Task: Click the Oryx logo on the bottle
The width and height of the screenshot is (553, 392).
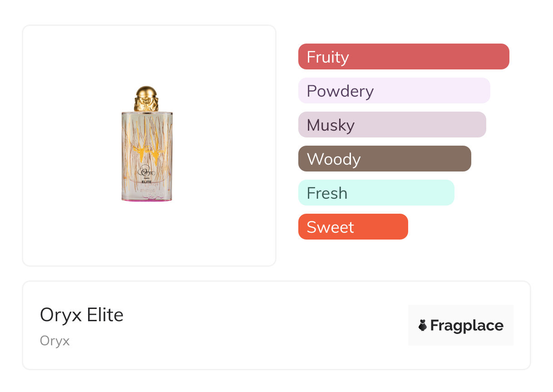Action: 147,172
